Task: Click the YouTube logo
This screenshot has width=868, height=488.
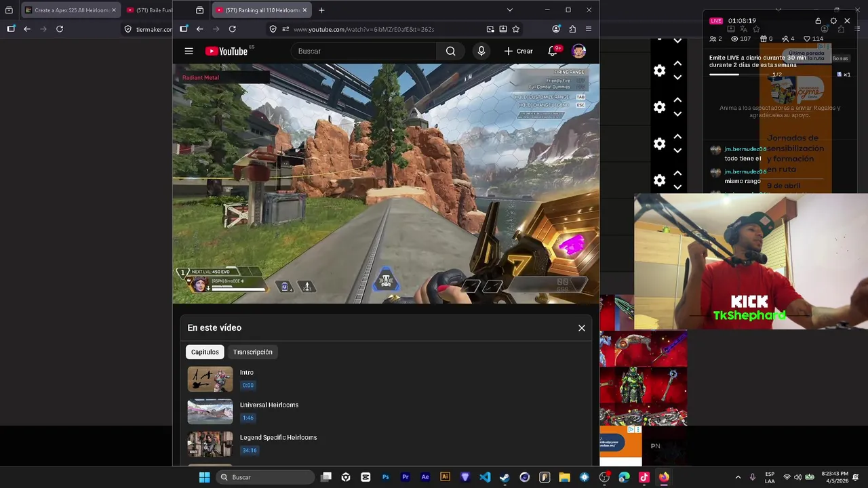Action: (226, 52)
